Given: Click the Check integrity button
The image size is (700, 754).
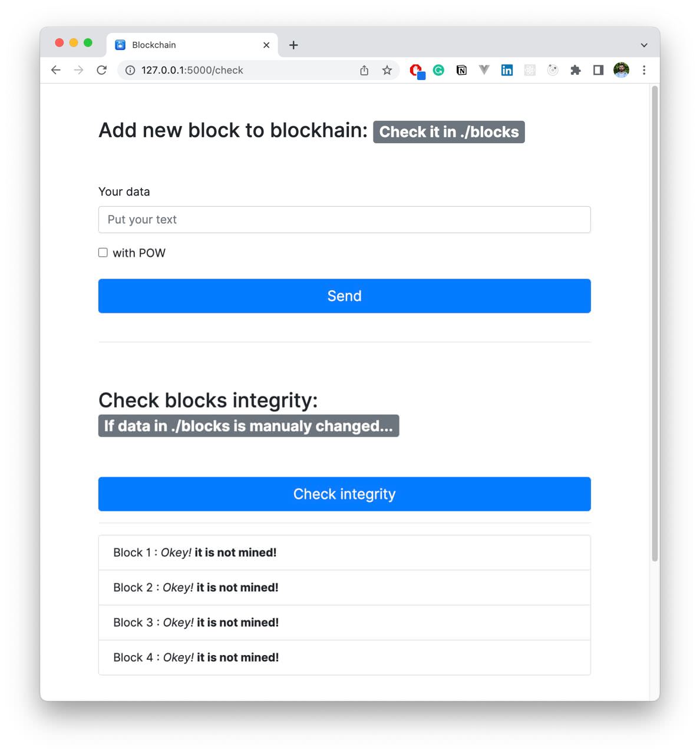Looking at the screenshot, I should click(x=345, y=494).
